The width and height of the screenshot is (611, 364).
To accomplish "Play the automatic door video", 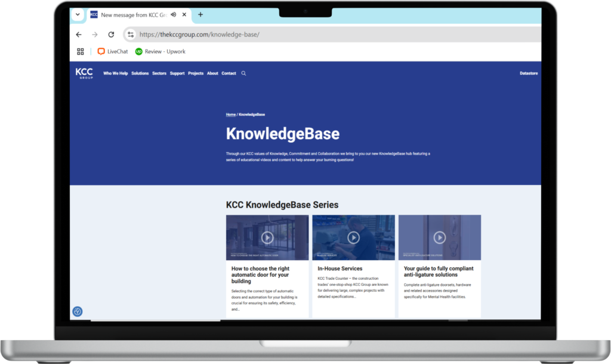I will 267,237.
